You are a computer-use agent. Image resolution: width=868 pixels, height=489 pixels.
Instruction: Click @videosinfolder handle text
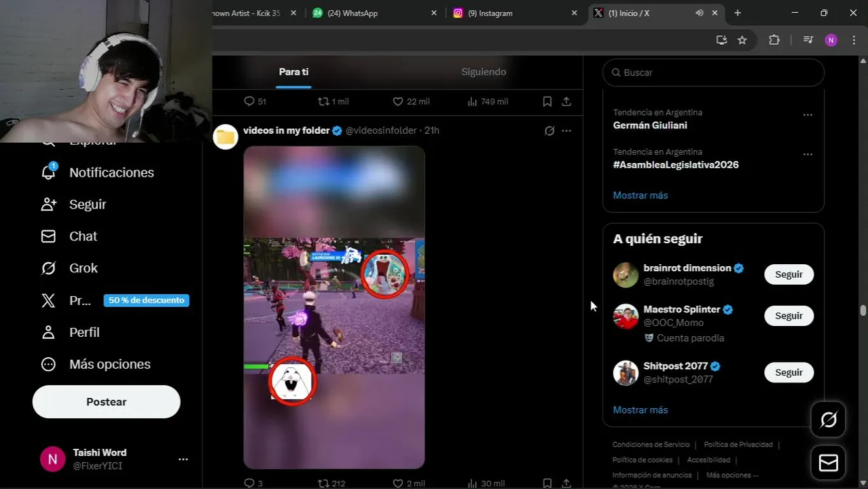381,130
